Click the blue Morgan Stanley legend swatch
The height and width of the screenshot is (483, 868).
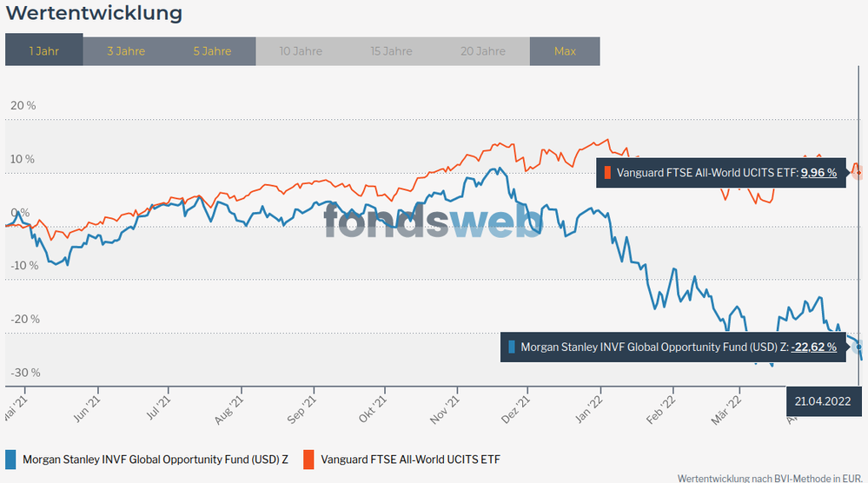coord(10,460)
